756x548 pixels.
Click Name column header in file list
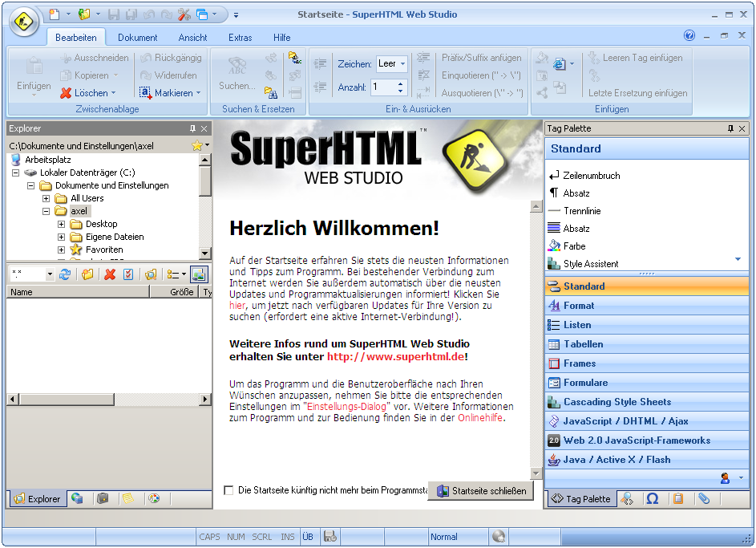pyautogui.click(x=78, y=292)
